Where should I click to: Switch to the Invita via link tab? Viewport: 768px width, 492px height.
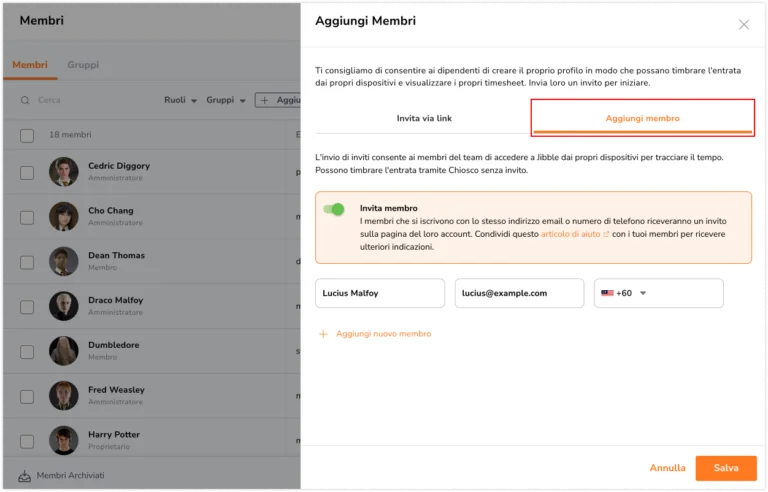[x=424, y=118]
